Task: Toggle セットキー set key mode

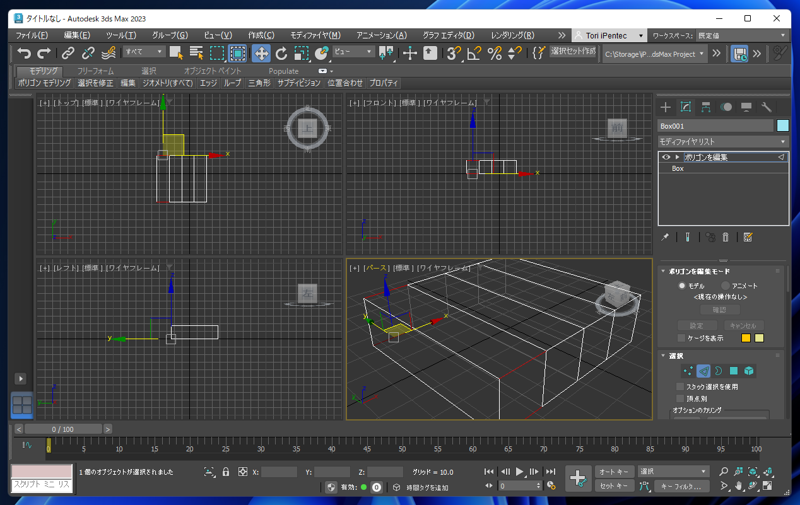Action: pos(614,486)
